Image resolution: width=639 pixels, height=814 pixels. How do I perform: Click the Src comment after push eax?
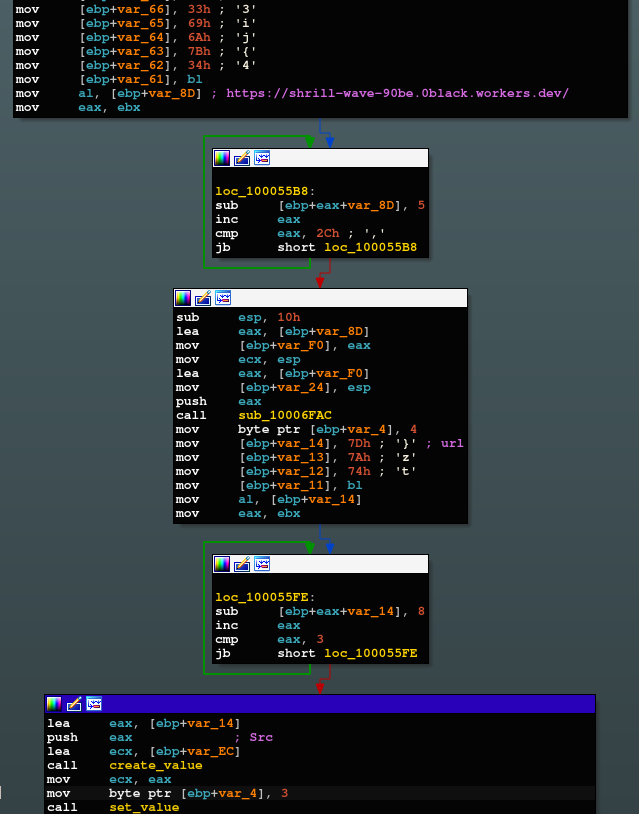(261, 737)
